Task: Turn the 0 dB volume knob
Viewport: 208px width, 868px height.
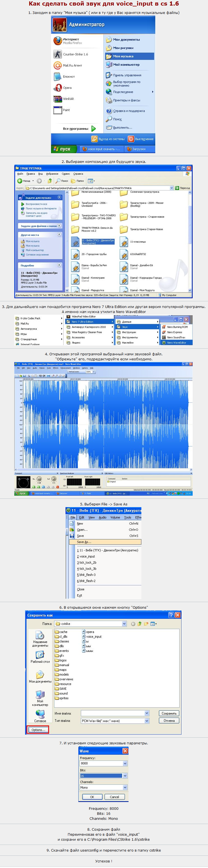Action: [39, 479]
